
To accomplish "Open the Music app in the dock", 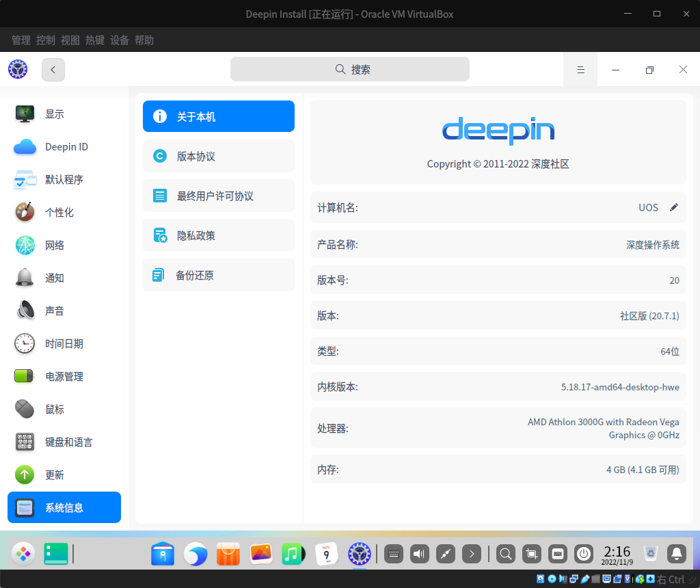I will (293, 554).
